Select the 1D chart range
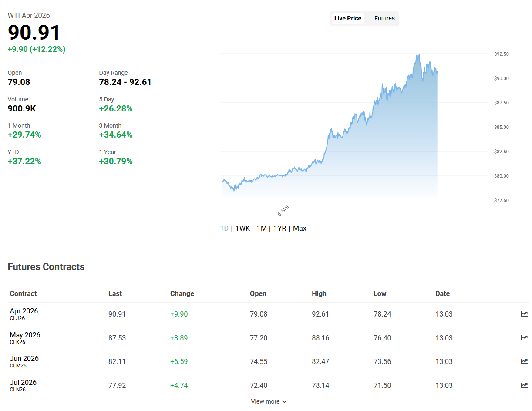This screenshot has width=532, height=411. [224, 228]
